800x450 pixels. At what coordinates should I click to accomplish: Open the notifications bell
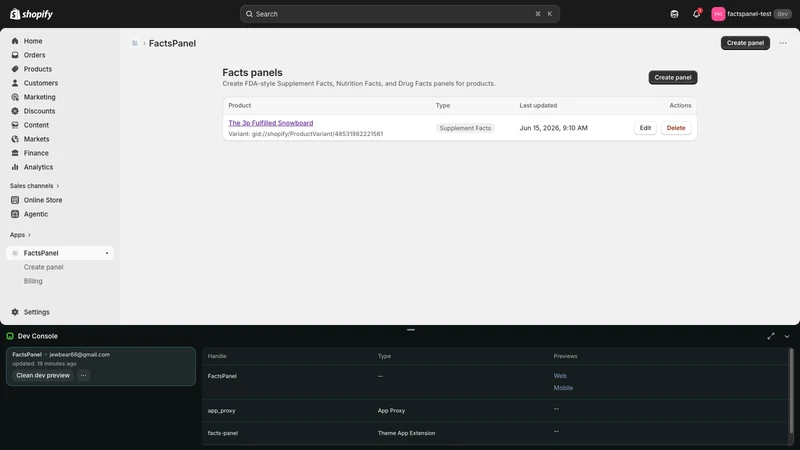point(696,14)
